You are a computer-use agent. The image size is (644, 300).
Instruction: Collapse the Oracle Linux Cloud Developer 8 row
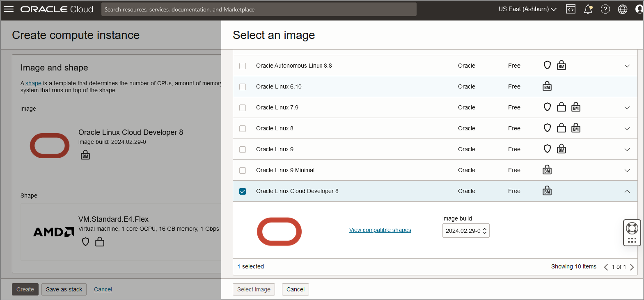[x=627, y=191]
